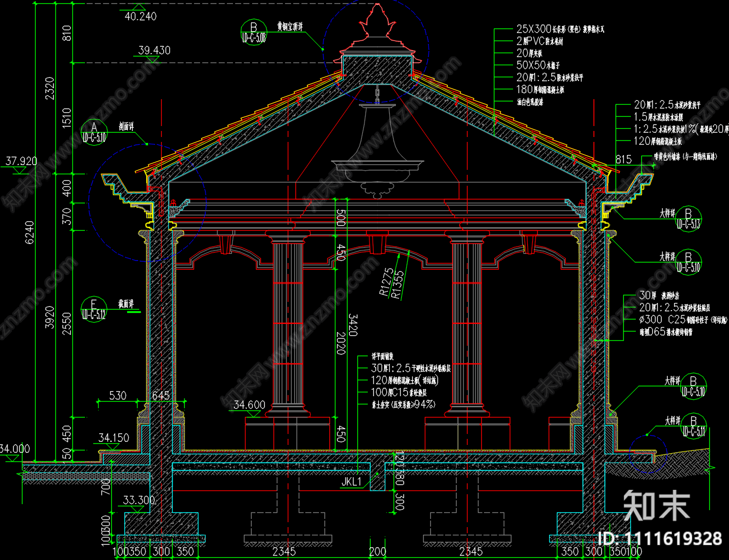Click the ø300 C25 column note

(x=683, y=319)
